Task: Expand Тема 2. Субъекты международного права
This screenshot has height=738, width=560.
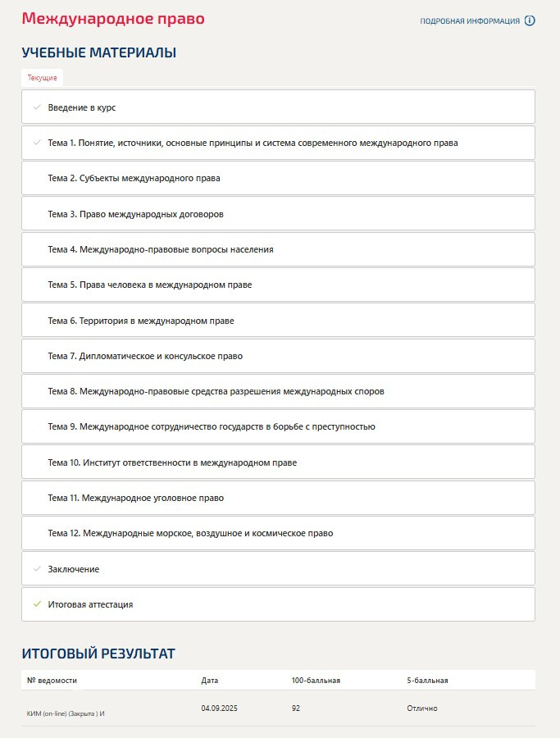Action: point(134,178)
